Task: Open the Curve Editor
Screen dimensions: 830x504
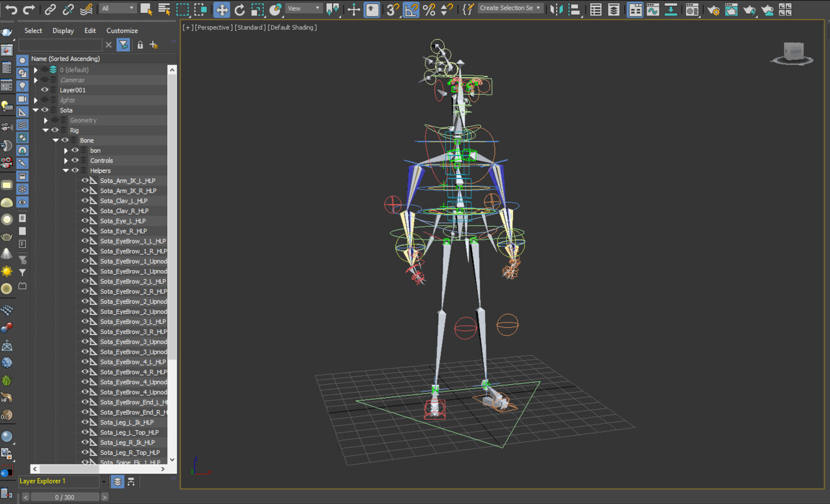Action: pos(653,10)
